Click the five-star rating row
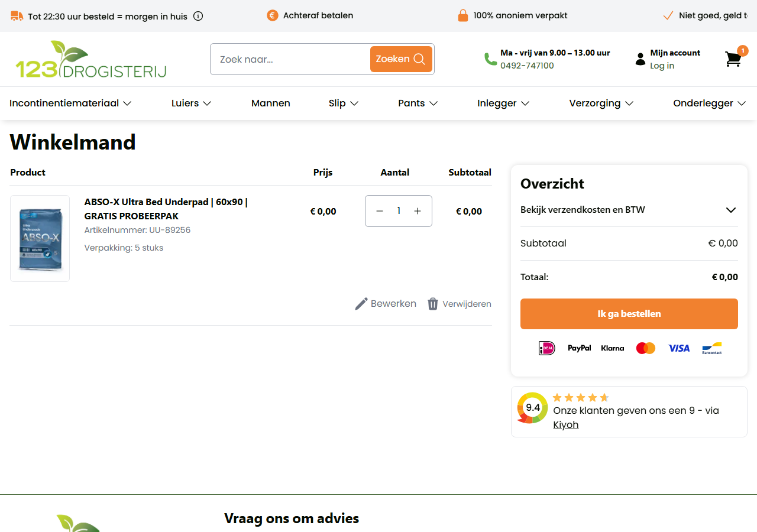 (x=581, y=398)
